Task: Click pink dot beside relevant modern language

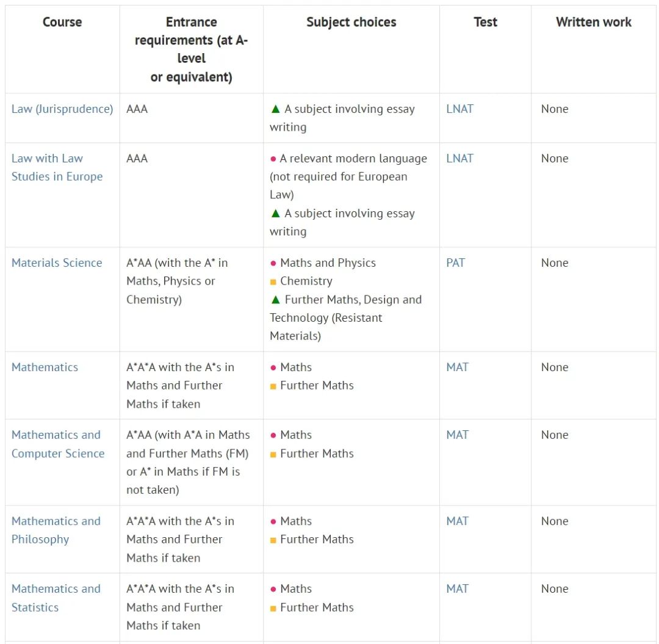Action: [273, 159]
